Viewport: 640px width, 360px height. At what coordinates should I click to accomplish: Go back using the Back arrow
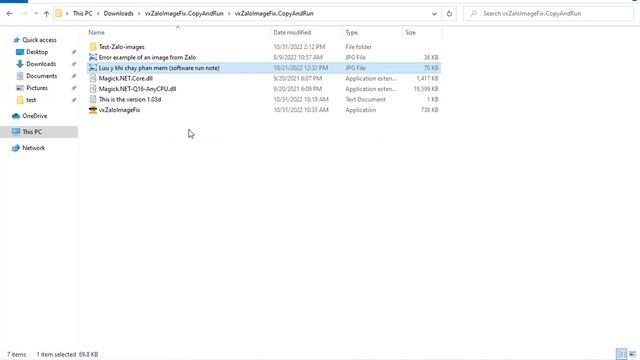(10, 13)
